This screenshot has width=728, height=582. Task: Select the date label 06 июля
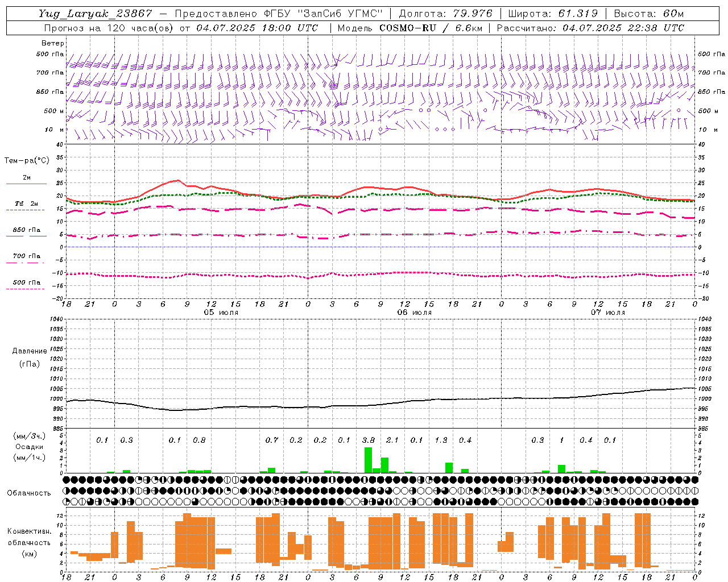tap(415, 313)
